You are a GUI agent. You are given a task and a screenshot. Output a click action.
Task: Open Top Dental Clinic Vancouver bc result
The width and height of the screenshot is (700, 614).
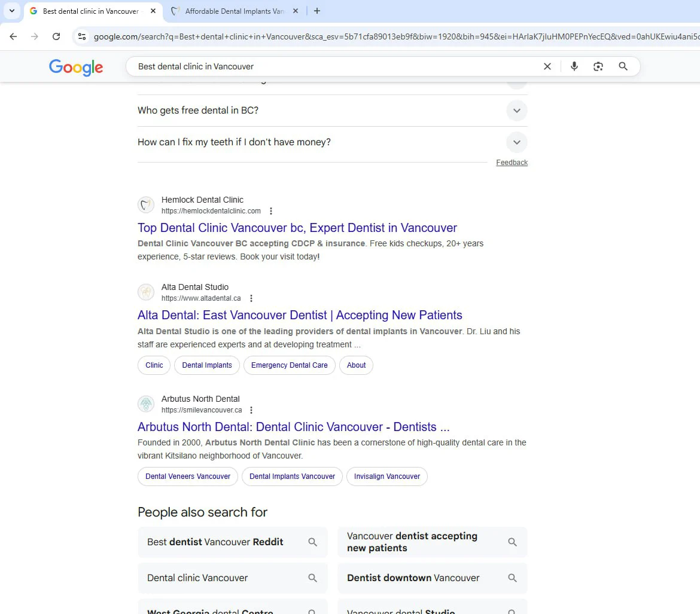point(297,228)
